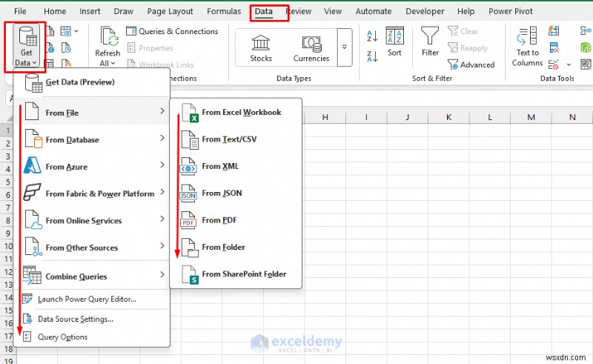Expand From Other Sources submenu
Image resolution: width=593 pixels, height=364 pixels.
92,248
